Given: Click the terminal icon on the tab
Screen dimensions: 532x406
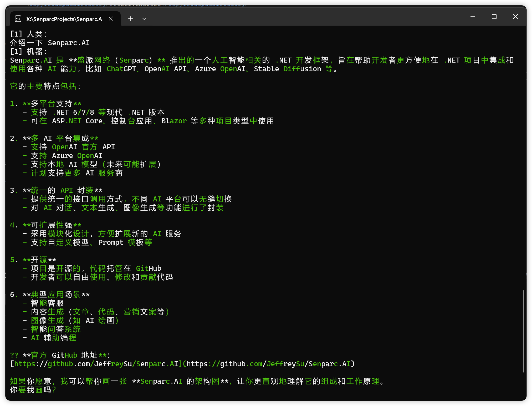Looking at the screenshot, I should pyautogui.click(x=18, y=19).
